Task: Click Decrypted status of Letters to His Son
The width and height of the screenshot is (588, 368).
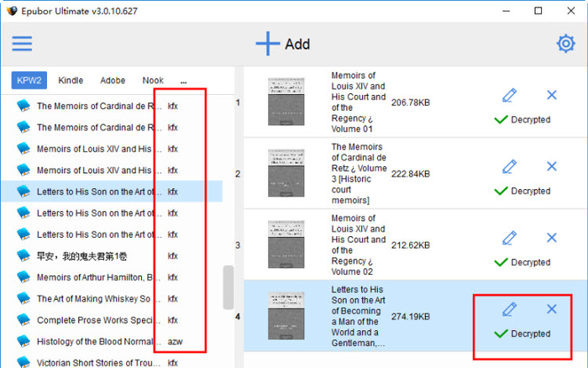Action: (522, 334)
